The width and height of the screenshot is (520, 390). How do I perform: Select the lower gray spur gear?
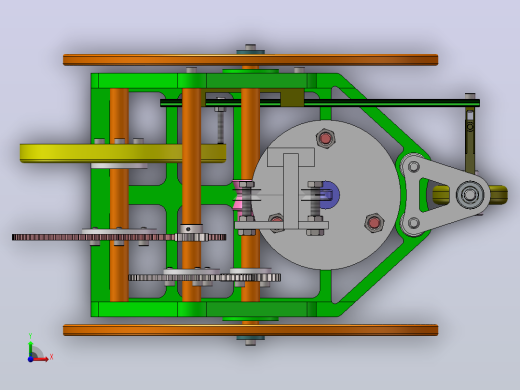204,277
